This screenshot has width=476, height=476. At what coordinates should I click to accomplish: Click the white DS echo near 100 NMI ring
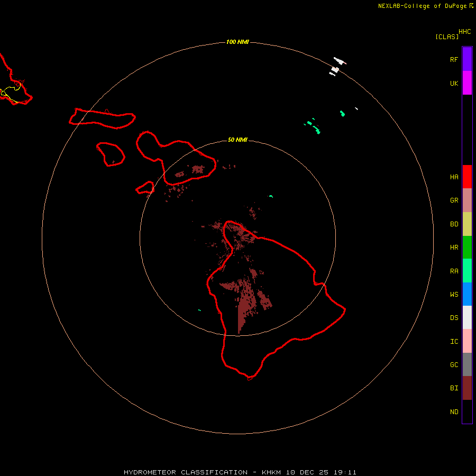click(x=337, y=66)
